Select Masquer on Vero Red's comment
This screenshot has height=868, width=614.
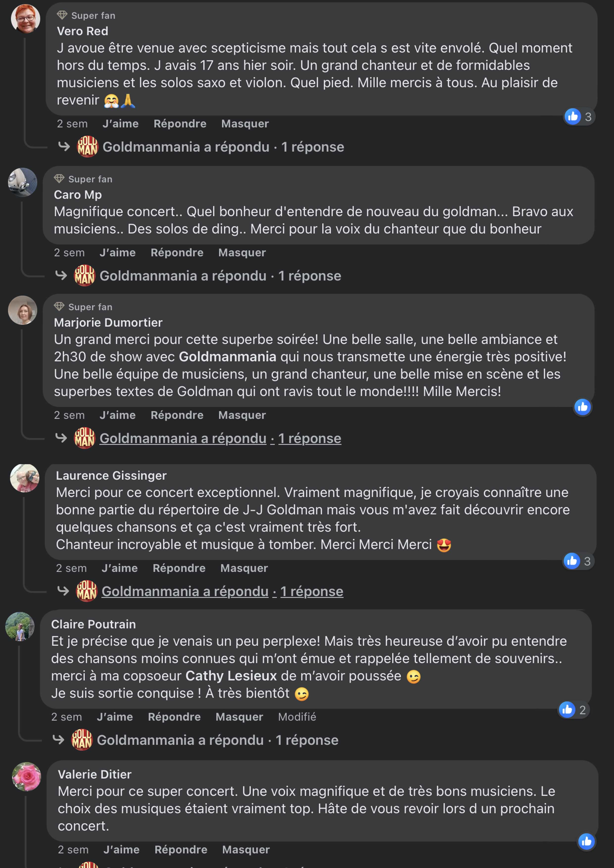245,124
